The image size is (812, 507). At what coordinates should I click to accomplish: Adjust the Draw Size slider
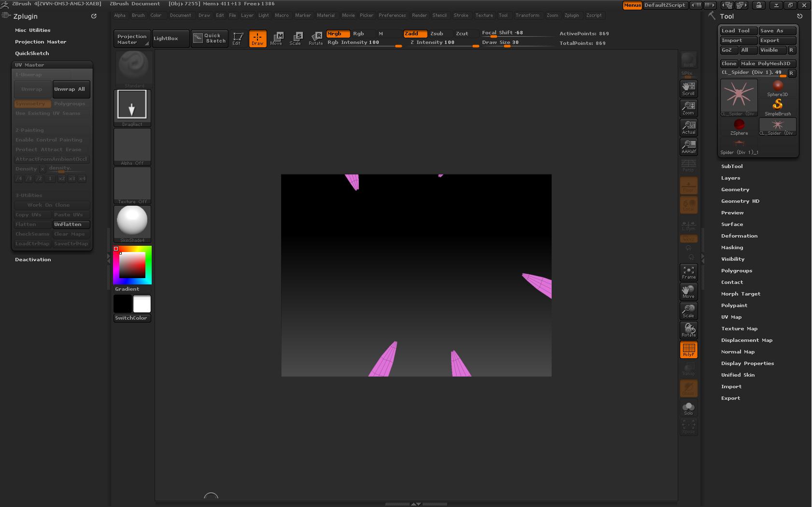(x=518, y=43)
